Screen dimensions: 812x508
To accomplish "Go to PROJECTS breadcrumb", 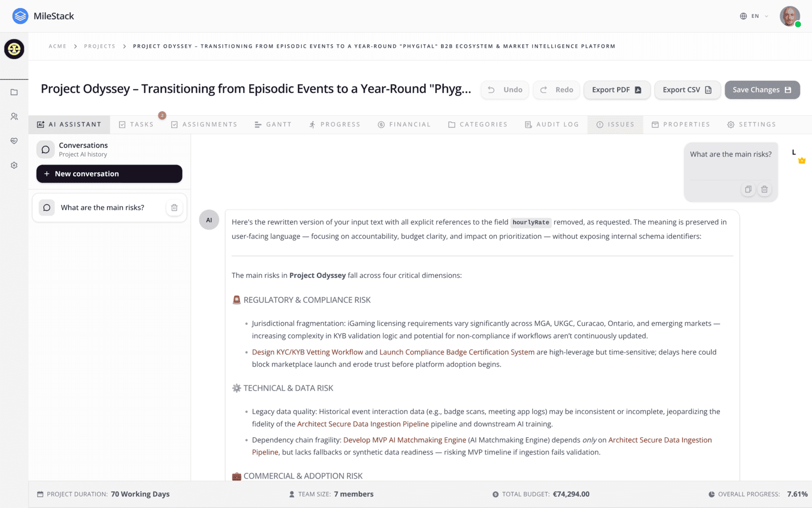I will [x=99, y=46].
